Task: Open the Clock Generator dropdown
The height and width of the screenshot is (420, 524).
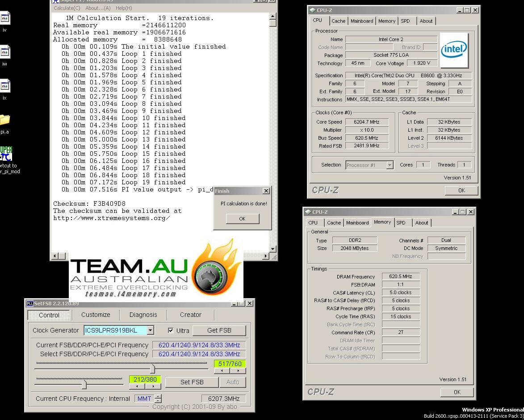Action: pos(151,330)
